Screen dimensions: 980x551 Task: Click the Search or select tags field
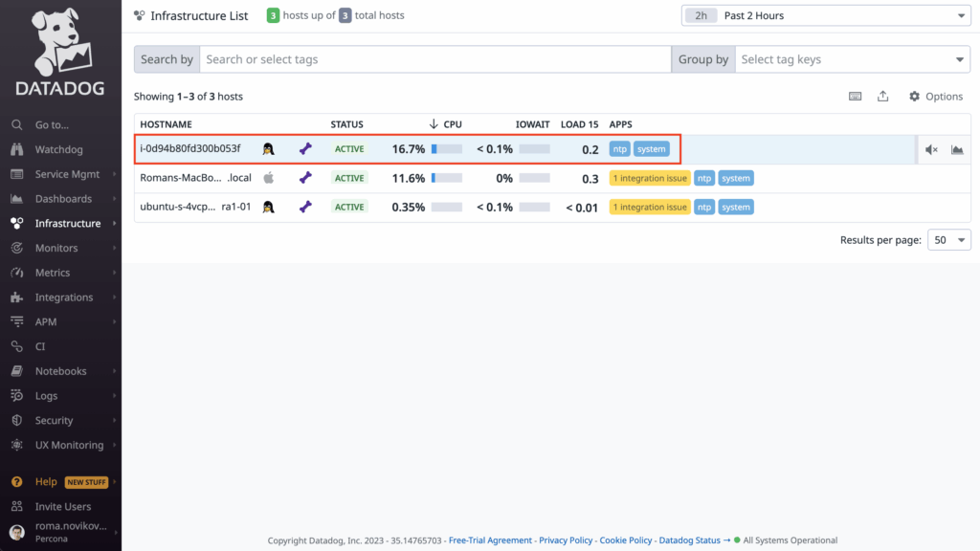(435, 59)
